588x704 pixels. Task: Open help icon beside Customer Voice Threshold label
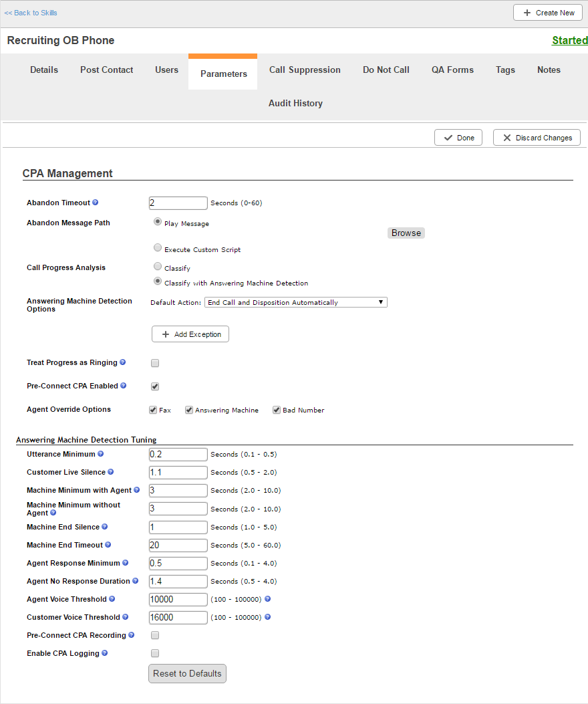pyautogui.click(x=125, y=617)
